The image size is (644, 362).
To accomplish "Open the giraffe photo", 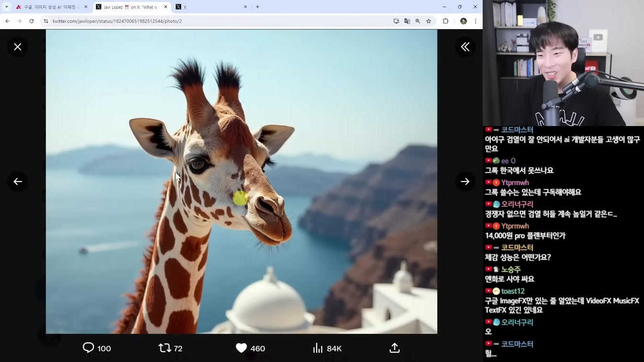I will click(x=241, y=181).
